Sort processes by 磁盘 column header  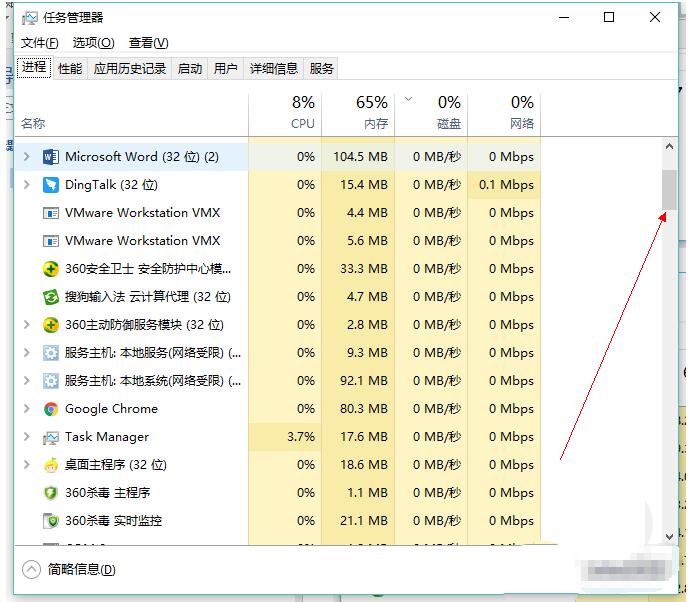[x=431, y=115]
